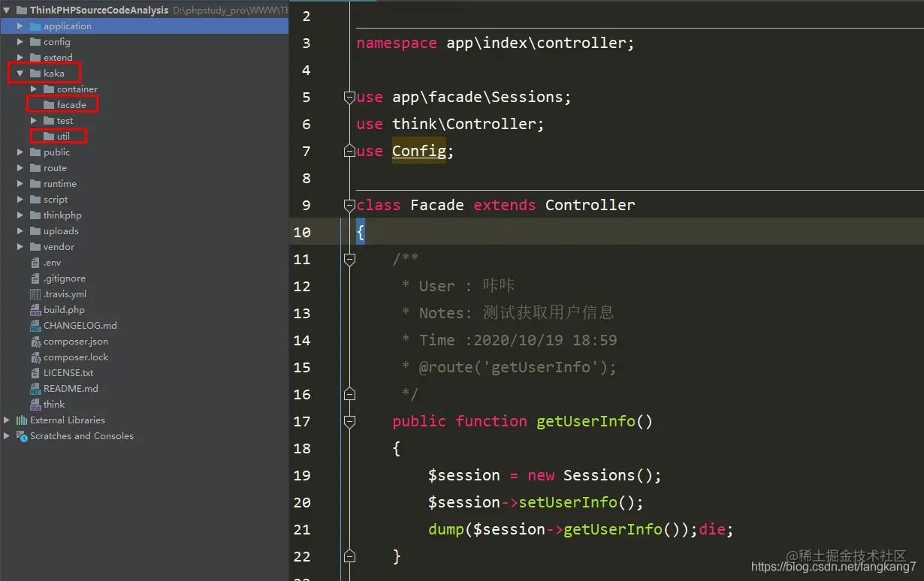Click the fold end marker at line 7
The height and width of the screenshot is (581, 924).
coord(349,151)
